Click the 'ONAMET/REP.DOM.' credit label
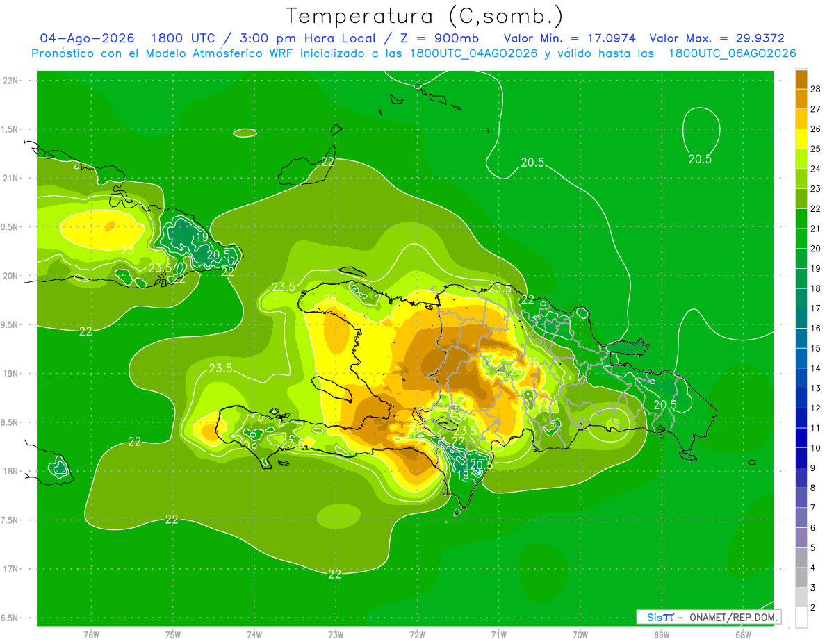 tap(734, 617)
